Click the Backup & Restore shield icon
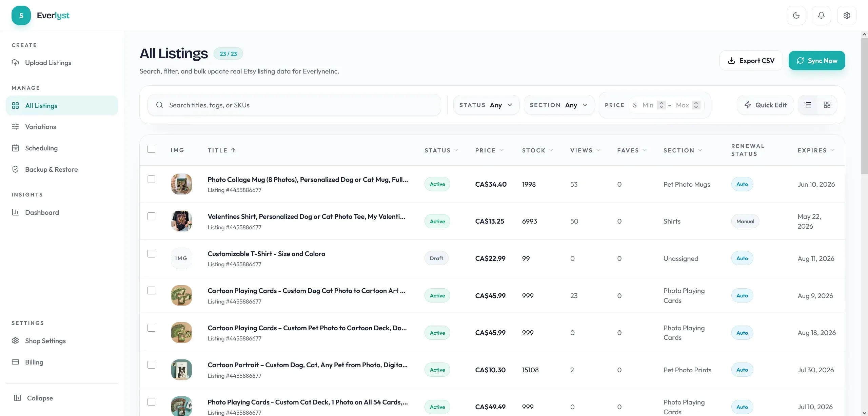Screen dimensions: 868x416 pos(15,169)
